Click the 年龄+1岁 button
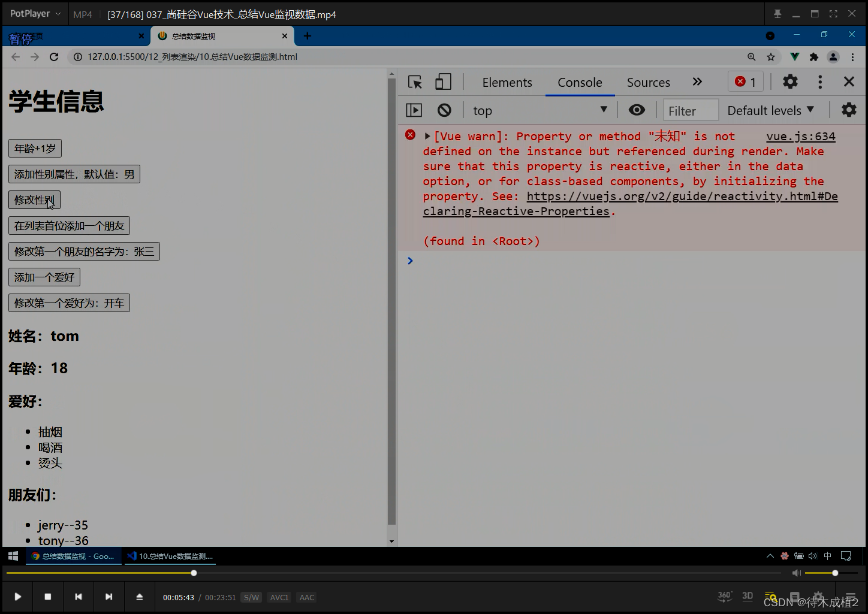The width and height of the screenshot is (868, 614). coord(35,149)
